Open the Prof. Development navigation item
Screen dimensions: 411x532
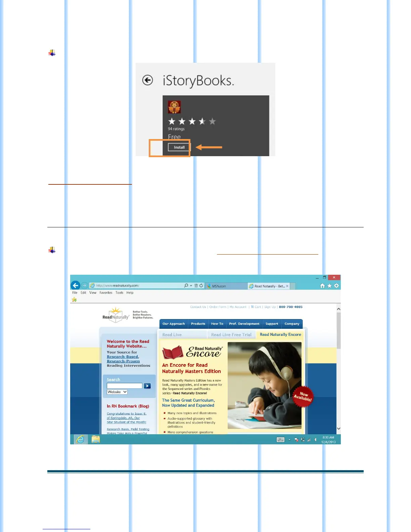click(244, 324)
